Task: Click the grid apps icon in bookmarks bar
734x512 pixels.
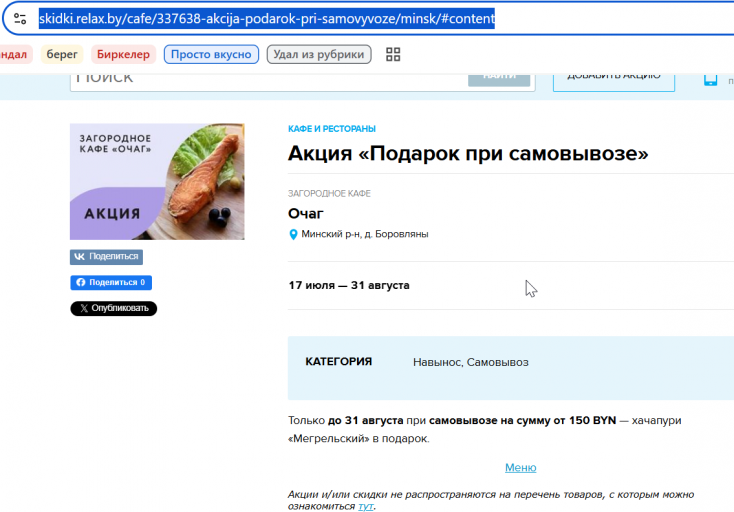Action: pos(393,54)
